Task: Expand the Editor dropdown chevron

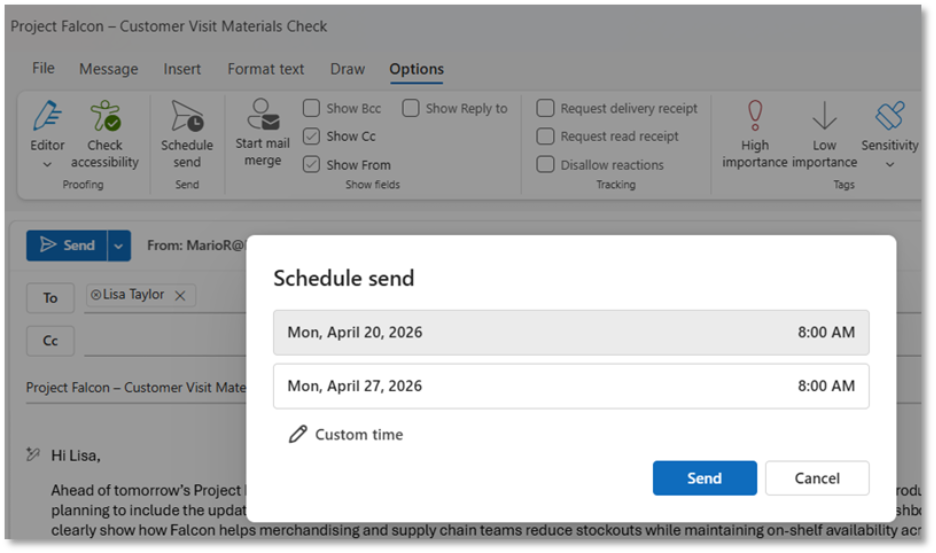Action: click(x=47, y=164)
